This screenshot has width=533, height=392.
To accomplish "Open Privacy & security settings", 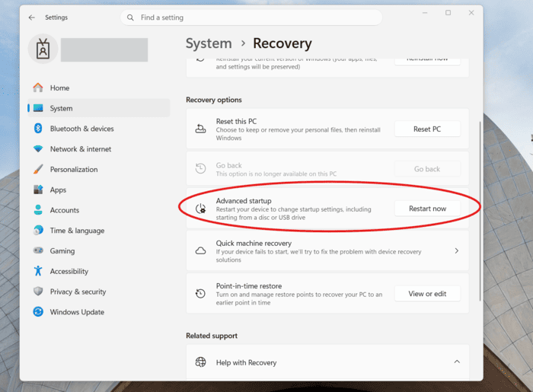I will click(x=98, y=292).
